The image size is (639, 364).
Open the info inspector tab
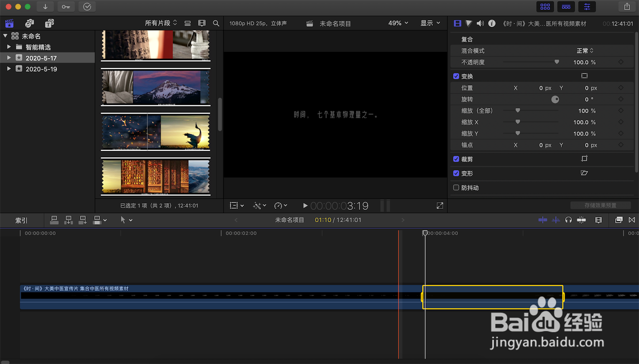click(492, 23)
